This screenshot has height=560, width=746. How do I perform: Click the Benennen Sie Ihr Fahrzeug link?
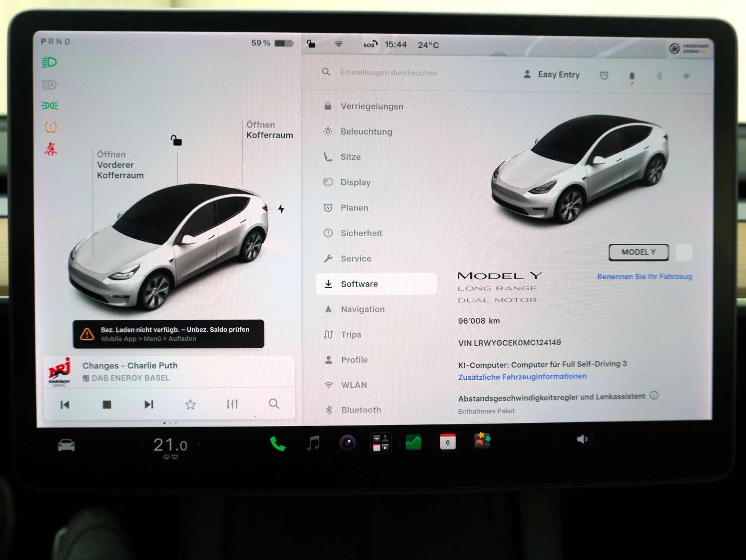coord(645,277)
